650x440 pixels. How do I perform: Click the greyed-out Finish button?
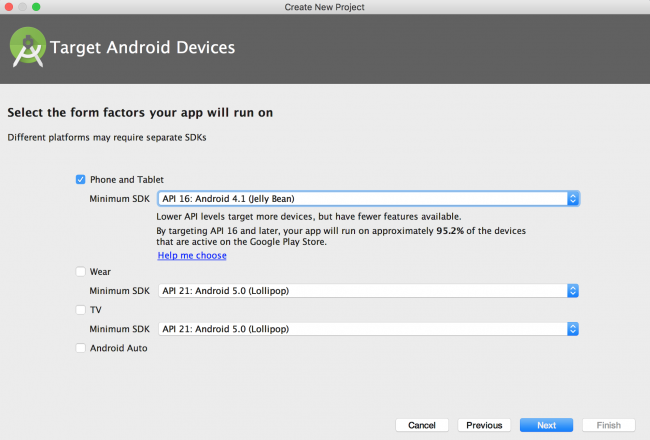pos(609,425)
